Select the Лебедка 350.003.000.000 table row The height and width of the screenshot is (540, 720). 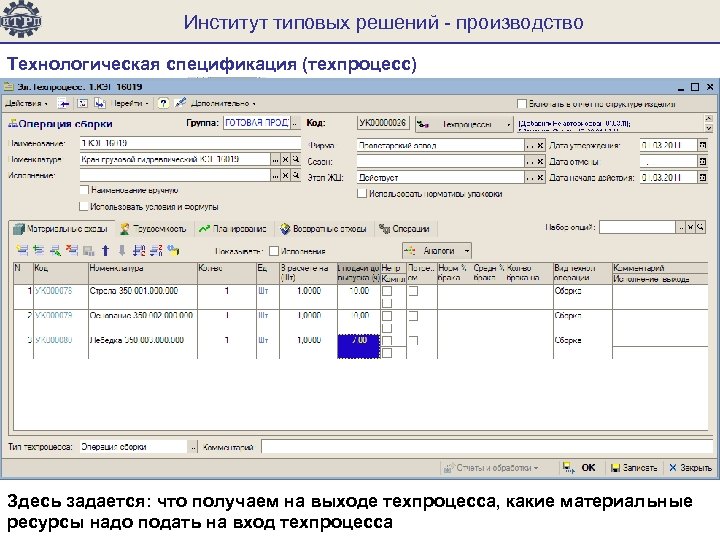coord(360,346)
